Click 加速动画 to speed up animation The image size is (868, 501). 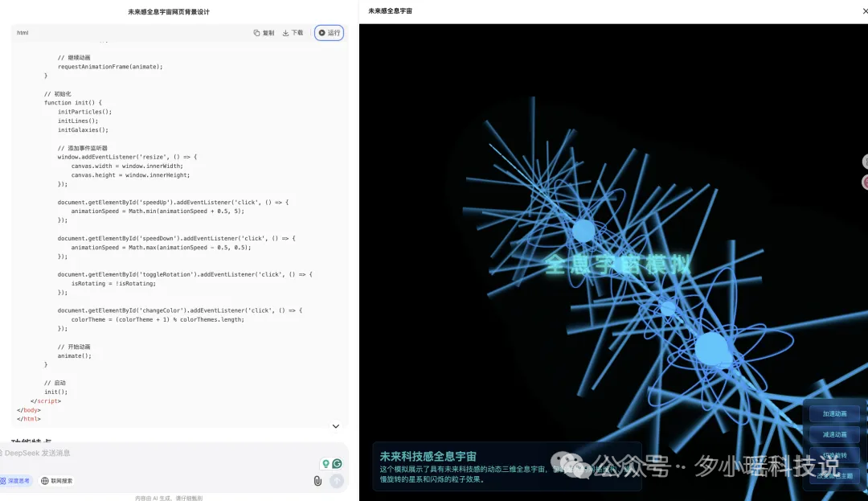coord(834,414)
